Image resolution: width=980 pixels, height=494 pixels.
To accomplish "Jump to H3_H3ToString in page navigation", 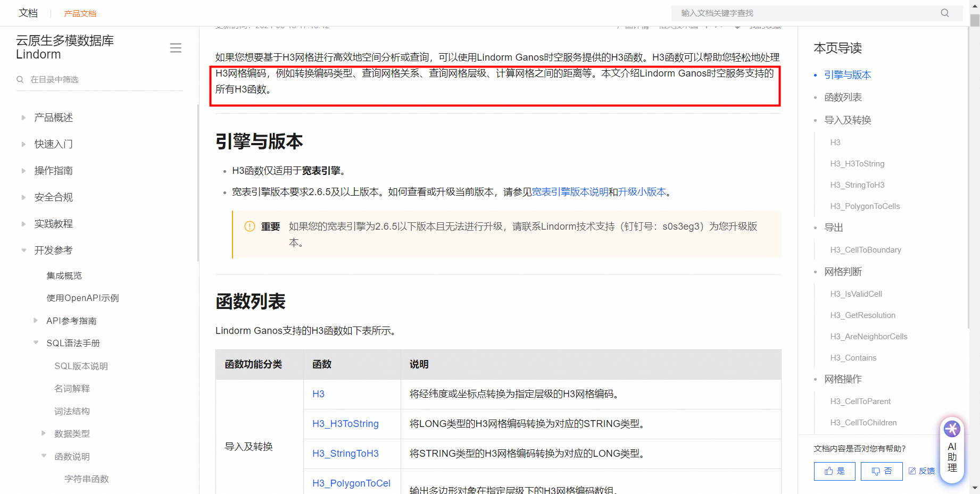I will tap(857, 164).
